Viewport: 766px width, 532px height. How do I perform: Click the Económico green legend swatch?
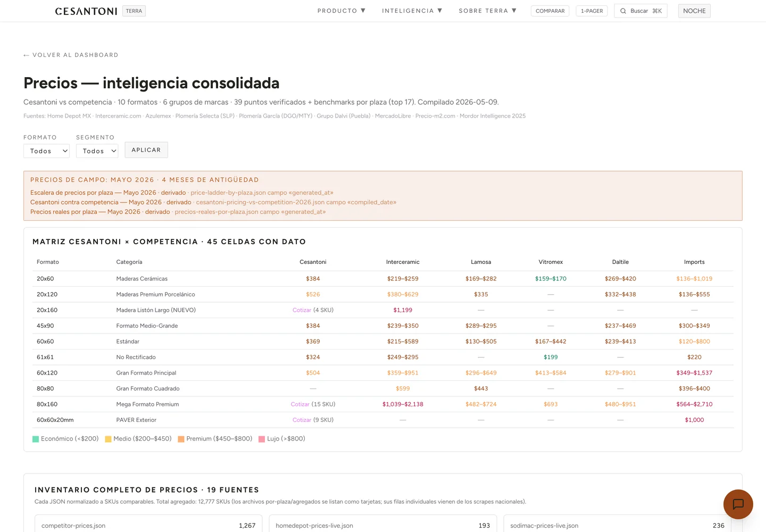[x=36, y=439]
